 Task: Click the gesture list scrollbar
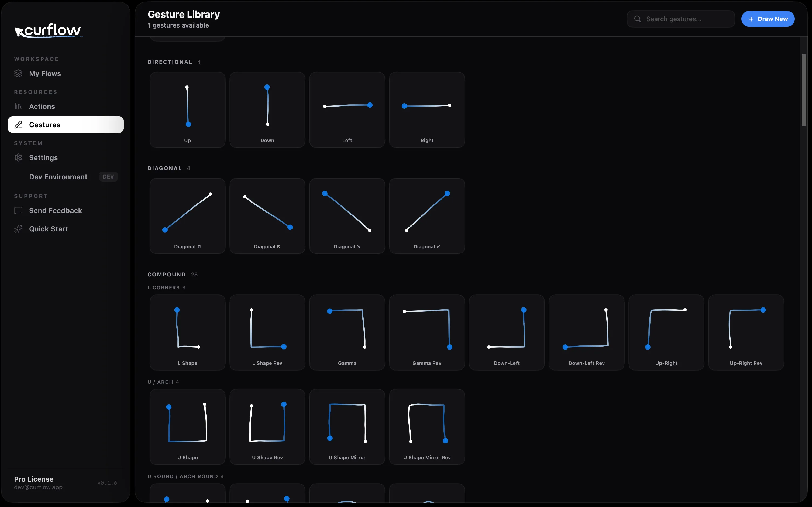click(x=803, y=90)
